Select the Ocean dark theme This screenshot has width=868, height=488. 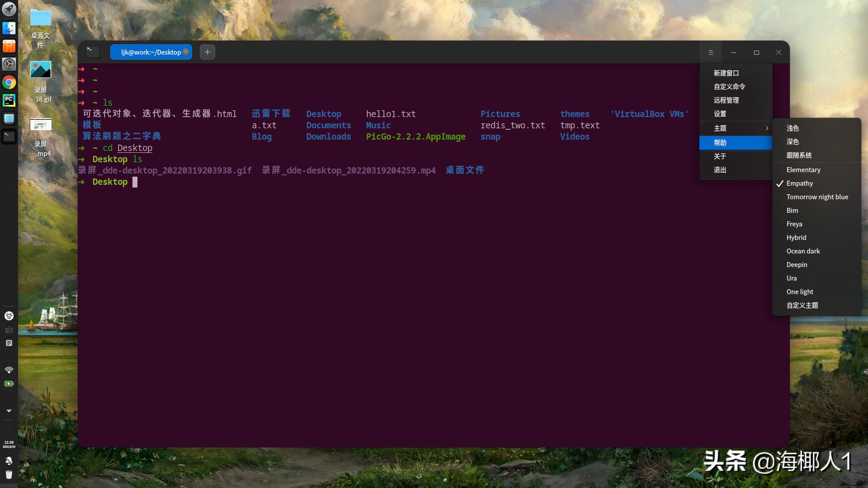803,251
